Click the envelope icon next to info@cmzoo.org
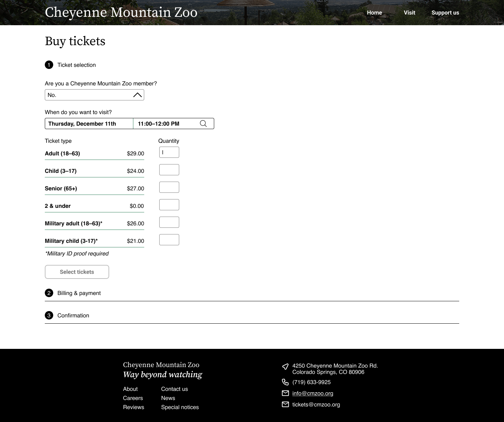 click(285, 393)
